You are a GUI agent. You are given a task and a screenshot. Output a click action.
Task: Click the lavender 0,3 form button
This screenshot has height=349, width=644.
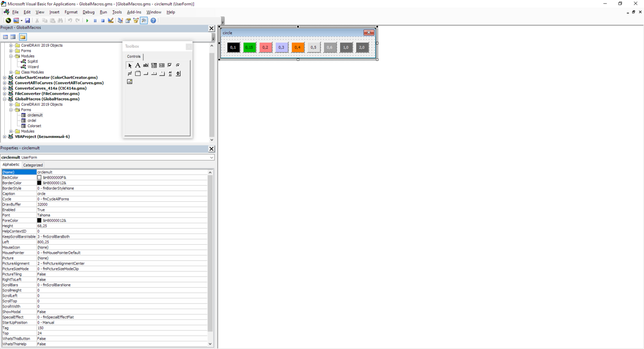(281, 47)
